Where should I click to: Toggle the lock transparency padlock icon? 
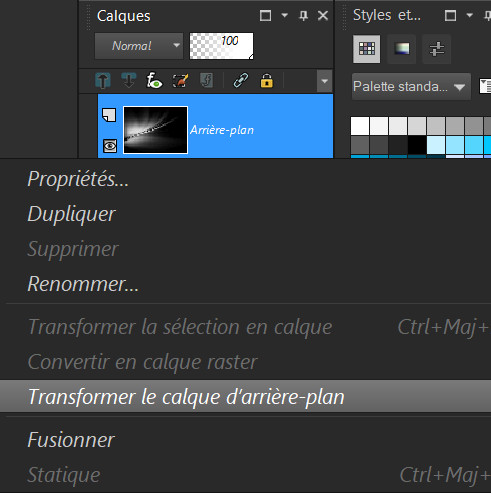click(266, 81)
